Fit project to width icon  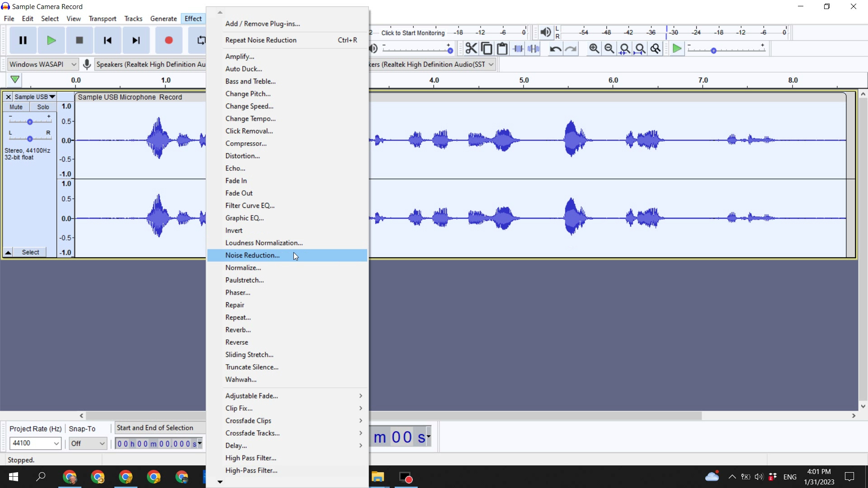640,48
